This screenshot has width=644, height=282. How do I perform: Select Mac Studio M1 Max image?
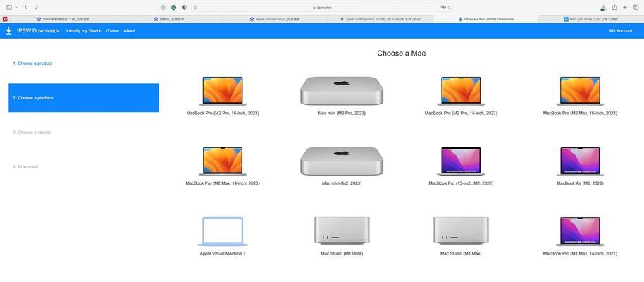click(461, 231)
